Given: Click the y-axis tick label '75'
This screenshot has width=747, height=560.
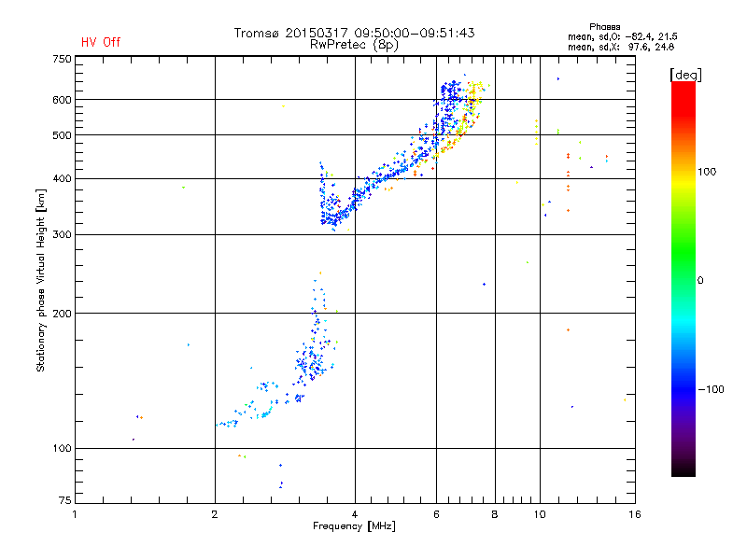Looking at the screenshot, I should click(x=65, y=500).
